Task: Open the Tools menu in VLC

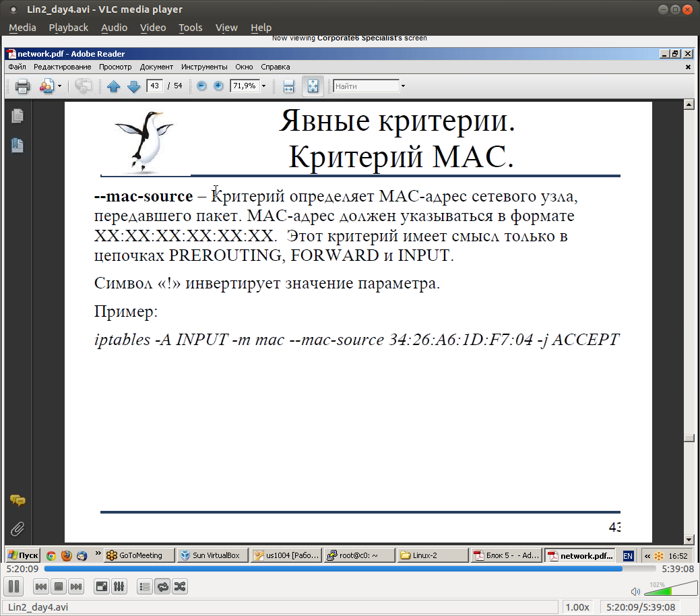Action: (x=190, y=28)
